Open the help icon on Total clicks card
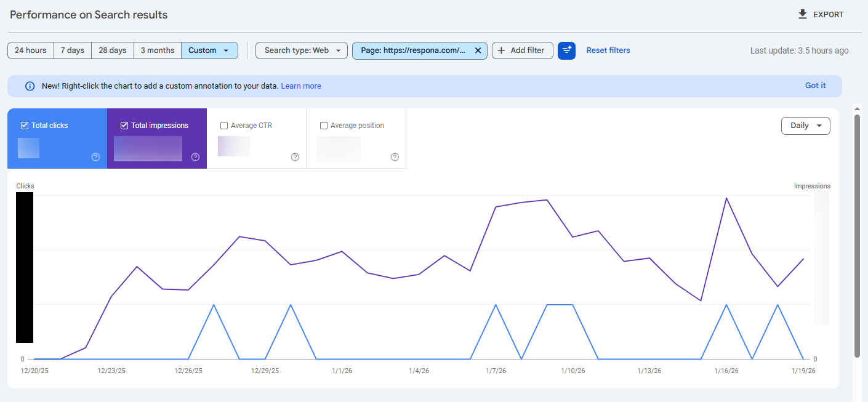 pos(95,157)
